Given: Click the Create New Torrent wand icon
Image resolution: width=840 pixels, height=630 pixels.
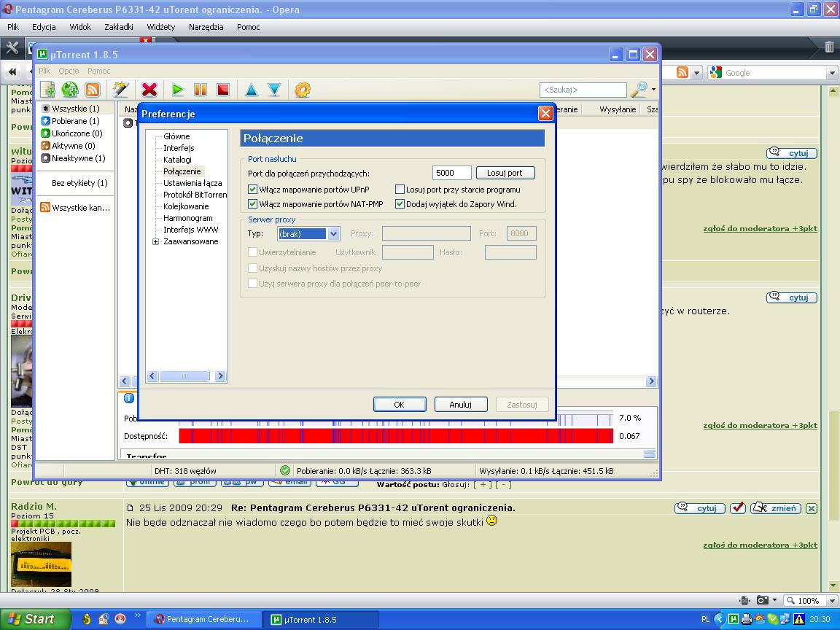Looking at the screenshot, I should pos(121,90).
